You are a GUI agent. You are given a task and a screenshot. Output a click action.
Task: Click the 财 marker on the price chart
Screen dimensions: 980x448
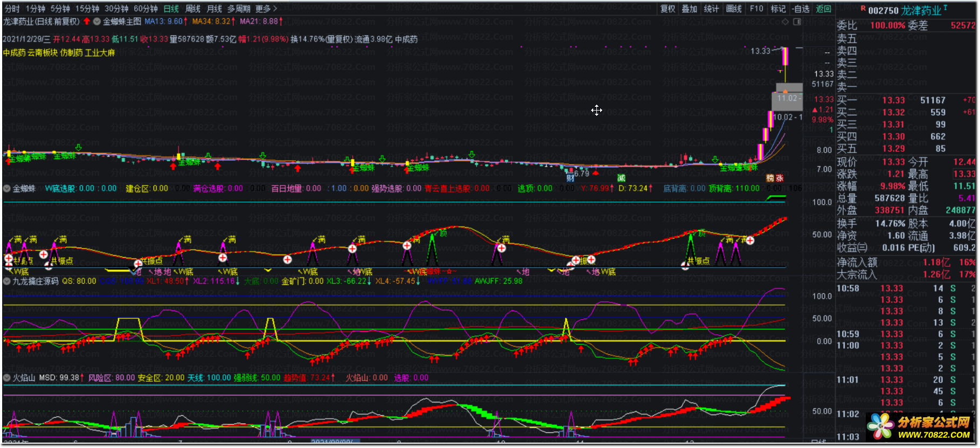coord(570,178)
